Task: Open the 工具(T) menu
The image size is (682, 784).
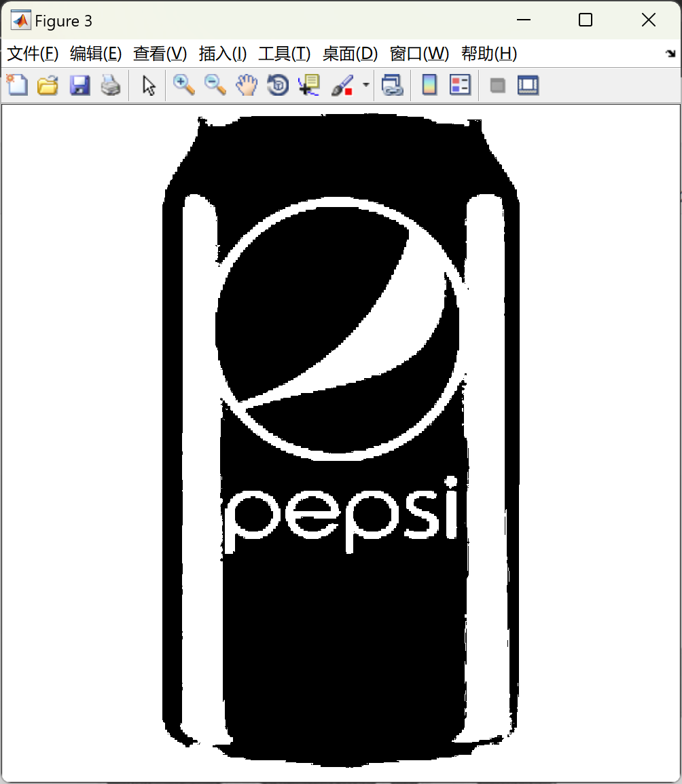Action: 284,54
